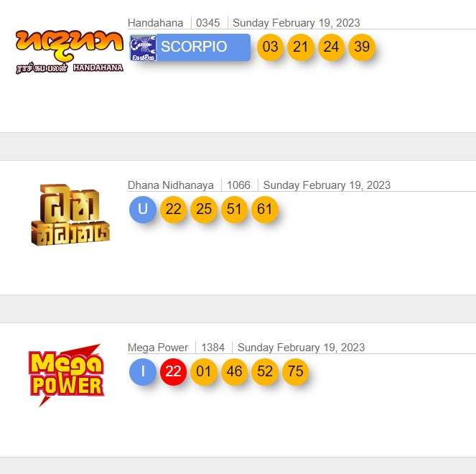476x474 pixels.
Task: Select the blue letter I ball
Action: click(143, 371)
